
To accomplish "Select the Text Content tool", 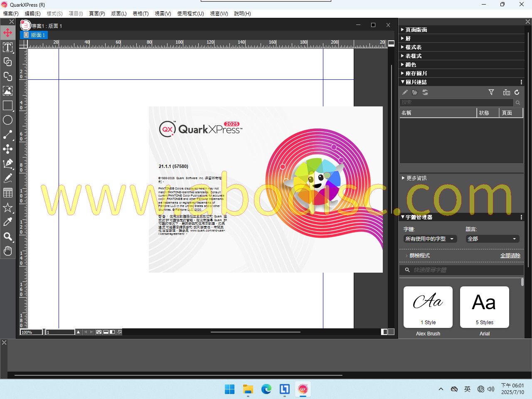I will 7,47.
